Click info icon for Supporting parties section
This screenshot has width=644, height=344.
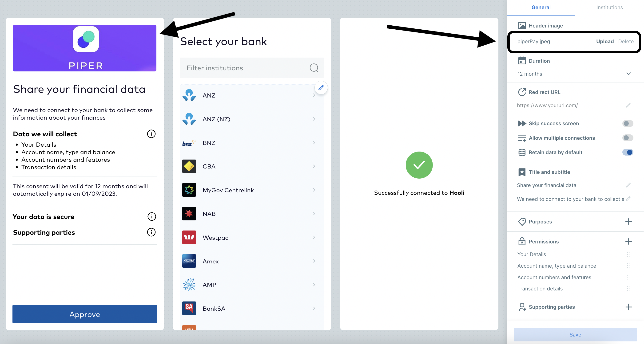coord(151,232)
